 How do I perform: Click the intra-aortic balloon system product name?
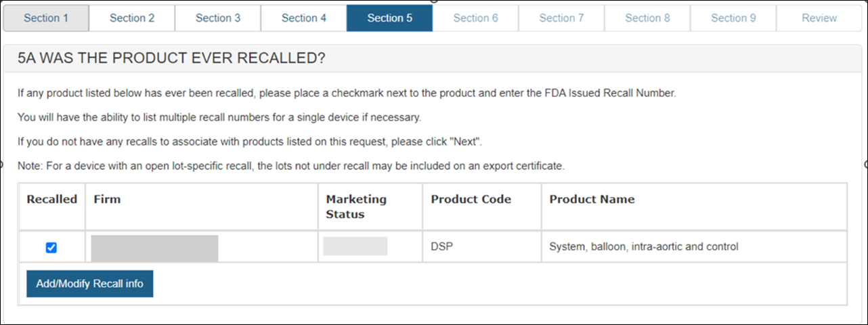[x=643, y=247]
